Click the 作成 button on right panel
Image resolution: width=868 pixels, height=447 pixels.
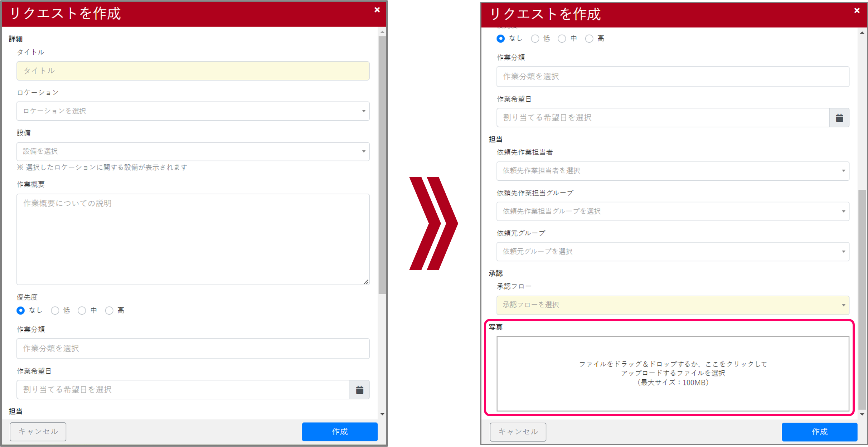point(819,432)
